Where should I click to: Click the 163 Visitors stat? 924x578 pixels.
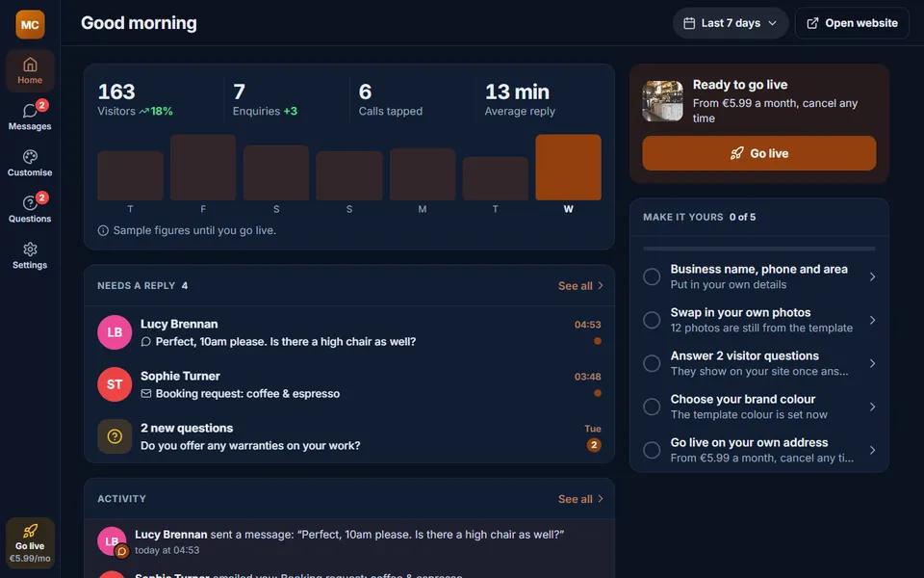click(136, 99)
